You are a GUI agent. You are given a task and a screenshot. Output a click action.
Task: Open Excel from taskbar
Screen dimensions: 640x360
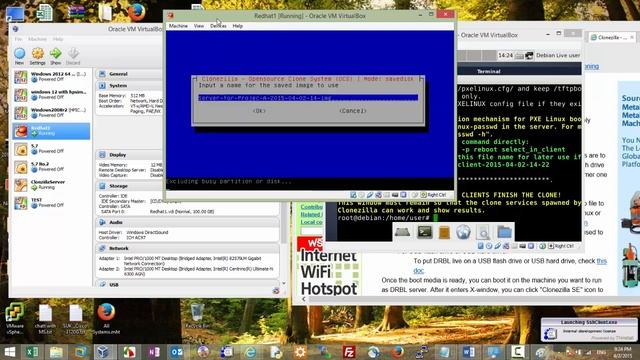pos(32,352)
